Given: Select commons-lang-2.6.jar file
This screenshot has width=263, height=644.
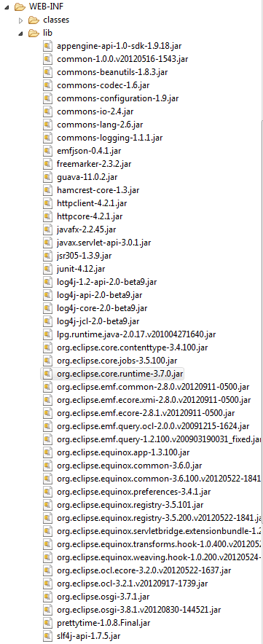Looking at the screenshot, I should pos(100,125).
